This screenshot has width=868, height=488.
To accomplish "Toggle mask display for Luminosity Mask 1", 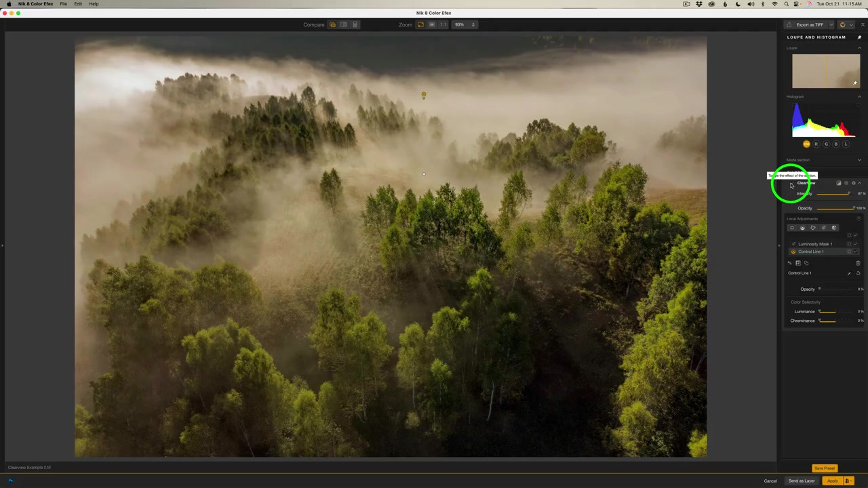I will tap(849, 244).
